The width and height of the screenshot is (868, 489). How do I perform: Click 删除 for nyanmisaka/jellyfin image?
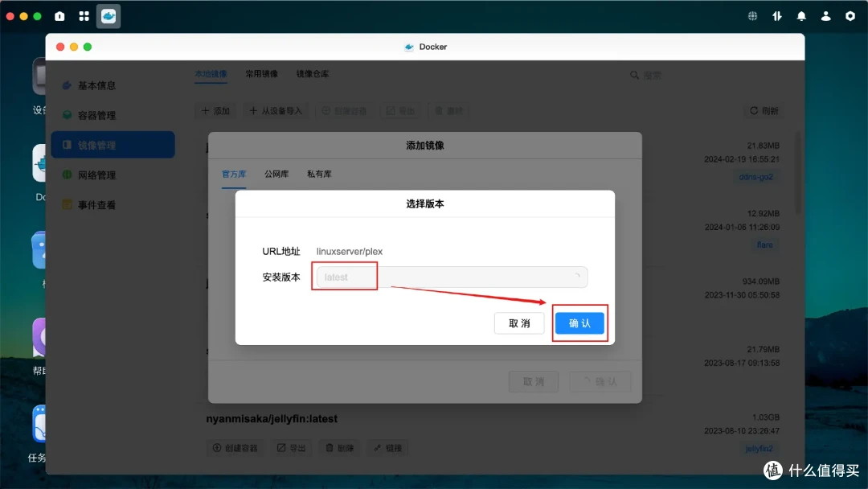tap(339, 448)
